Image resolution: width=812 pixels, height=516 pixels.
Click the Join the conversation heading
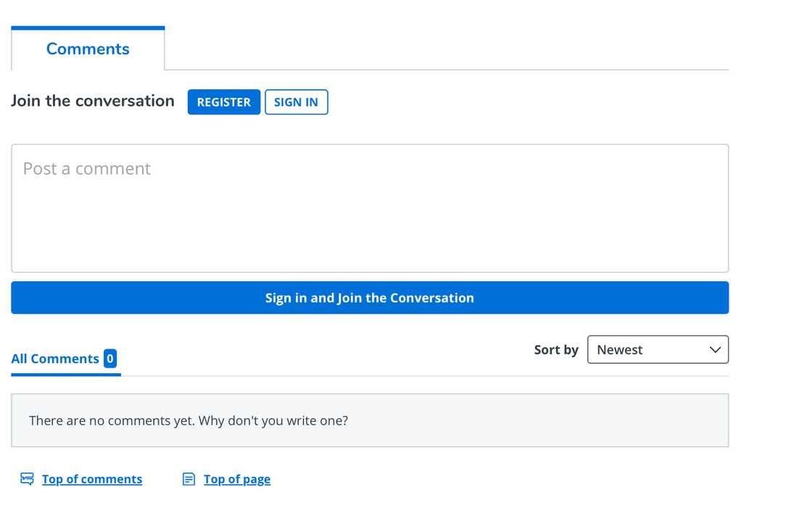tap(93, 101)
